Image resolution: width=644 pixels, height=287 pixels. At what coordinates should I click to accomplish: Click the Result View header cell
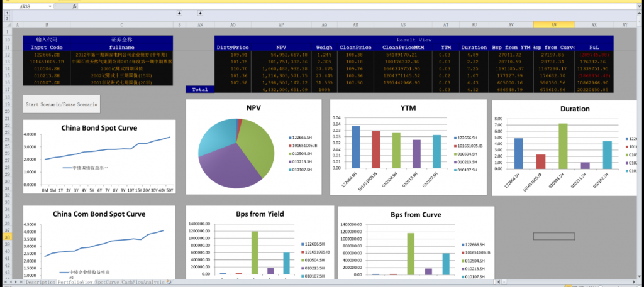point(414,40)
